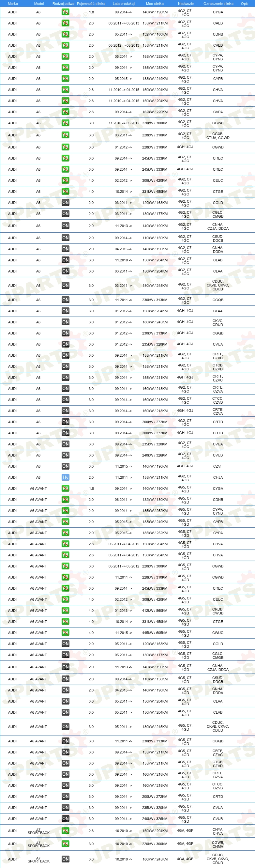The image size is (255, 868).
Task: Click the CRDB, CWUB engine code cell
Action: tap(218, 611)
